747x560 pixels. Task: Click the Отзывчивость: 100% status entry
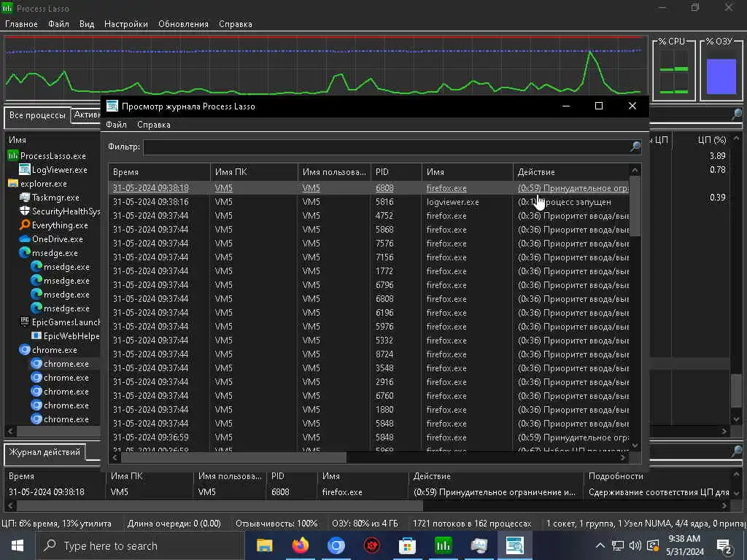(276, 524)
